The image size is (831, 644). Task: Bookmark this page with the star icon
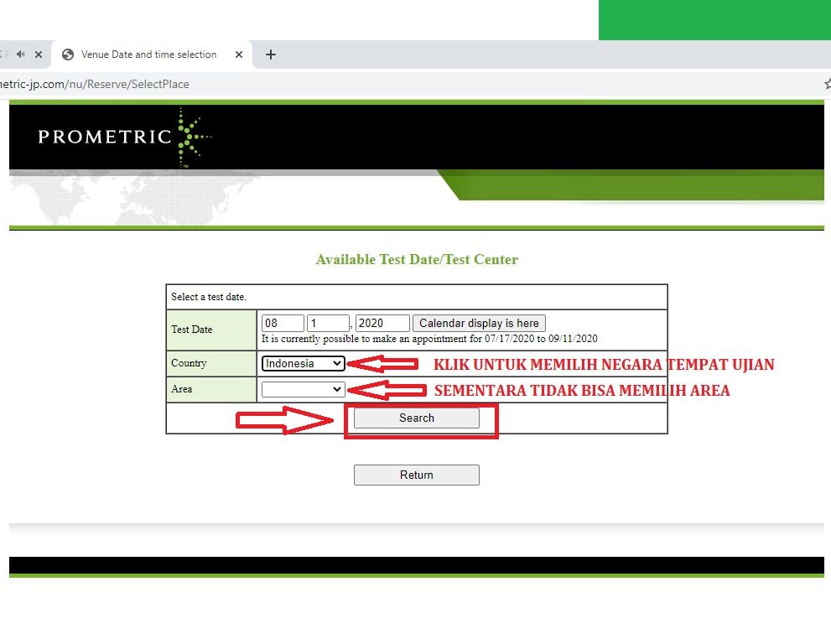(x=828, y=84)
